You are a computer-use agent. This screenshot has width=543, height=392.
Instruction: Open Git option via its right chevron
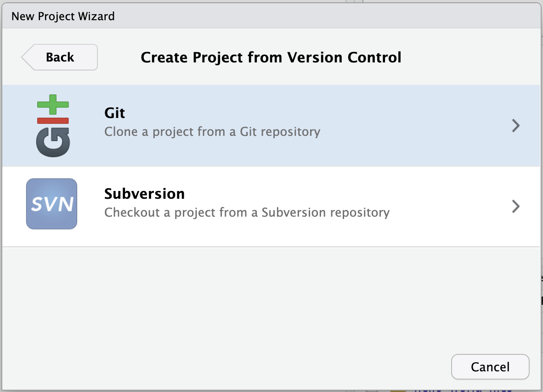point(516,126)
